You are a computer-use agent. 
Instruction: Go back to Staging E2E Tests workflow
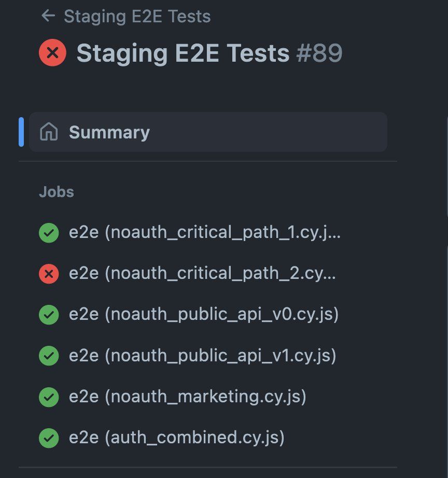[x=137, y=16]
